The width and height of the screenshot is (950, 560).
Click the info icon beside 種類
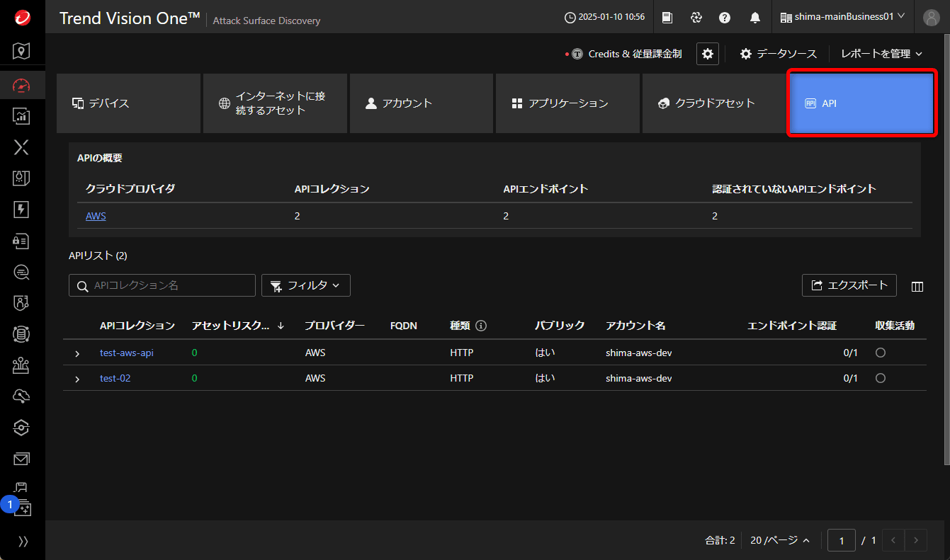[x=481, y=326]
